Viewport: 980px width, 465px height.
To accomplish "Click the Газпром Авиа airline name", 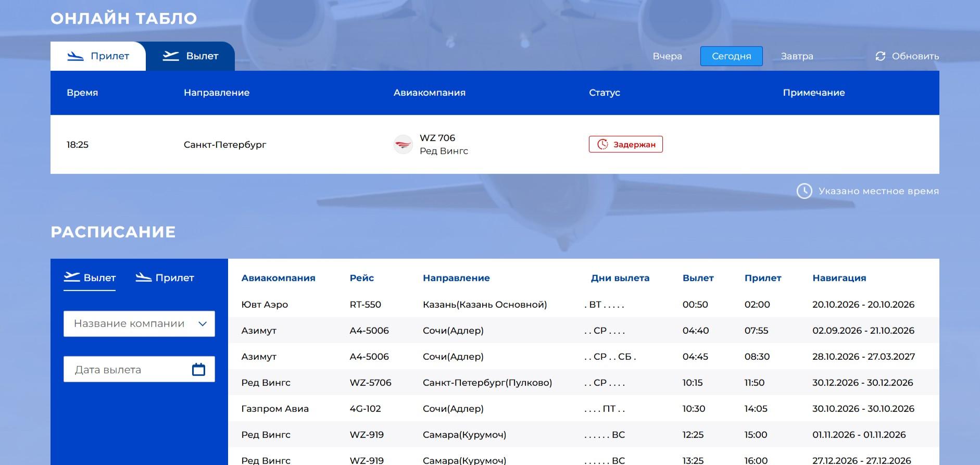I will [x=275, y=409].
